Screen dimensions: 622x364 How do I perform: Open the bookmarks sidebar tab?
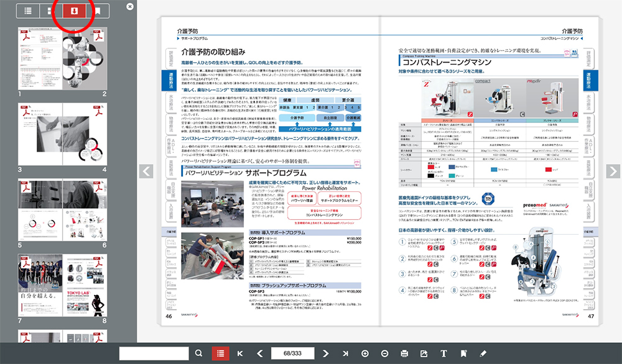[98, 11]
